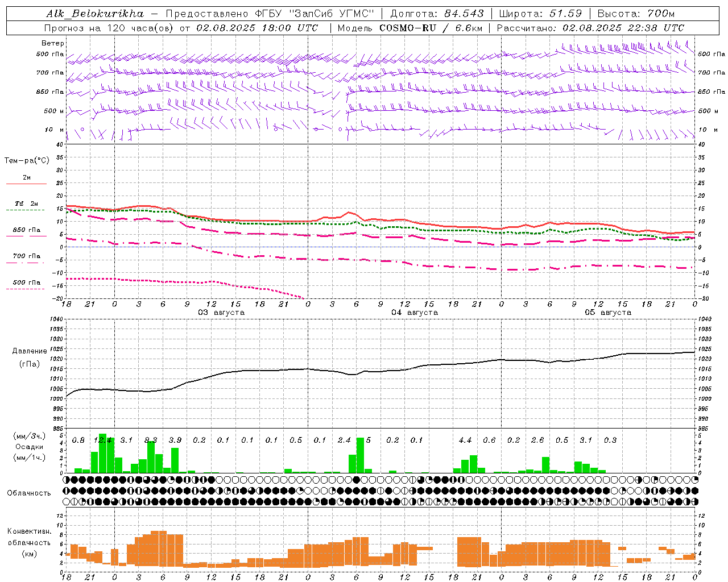The height and width of the screenshot is (582, 728).
Task: Click the 05 августа date label
Action: [608, 313]
